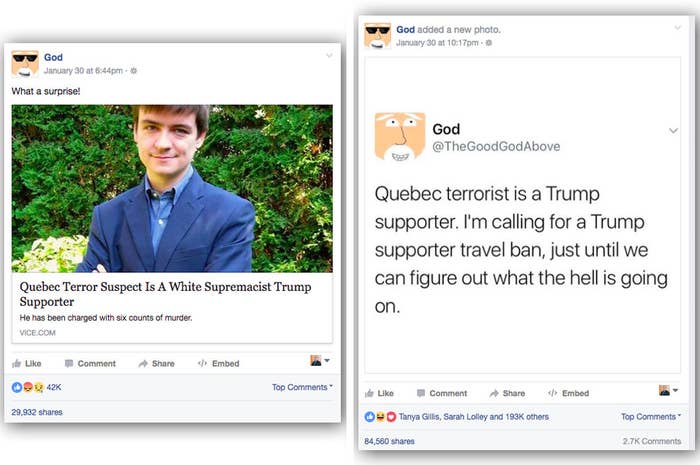Expand left post options chevron

329,56
